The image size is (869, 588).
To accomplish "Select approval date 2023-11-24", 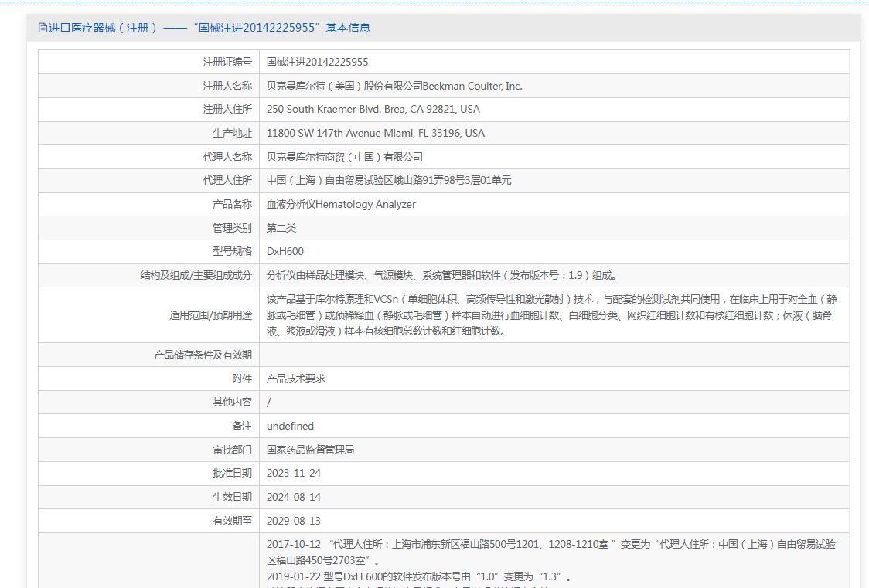I will pyautogui.click(x=294, y=474).
